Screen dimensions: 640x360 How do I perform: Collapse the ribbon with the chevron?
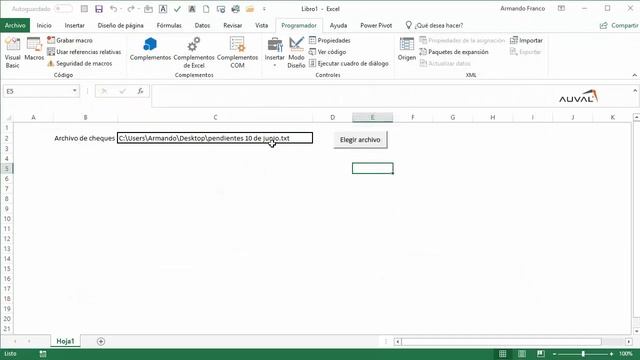point(634,75)
